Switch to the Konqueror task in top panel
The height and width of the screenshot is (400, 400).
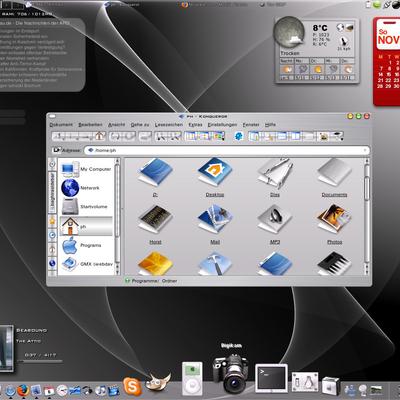[121, 5]
